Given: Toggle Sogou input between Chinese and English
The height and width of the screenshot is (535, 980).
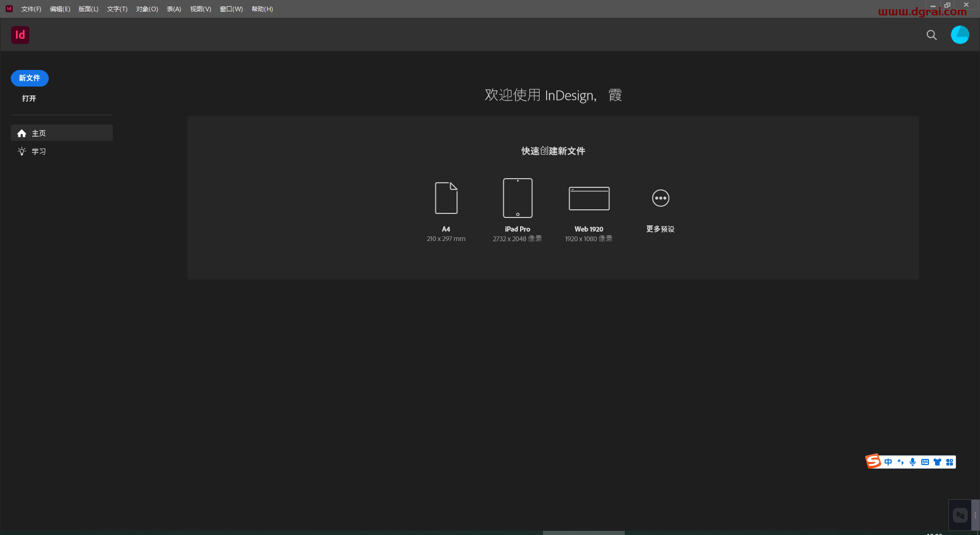Looking at the screenshot, I should (x=889, y=462).
